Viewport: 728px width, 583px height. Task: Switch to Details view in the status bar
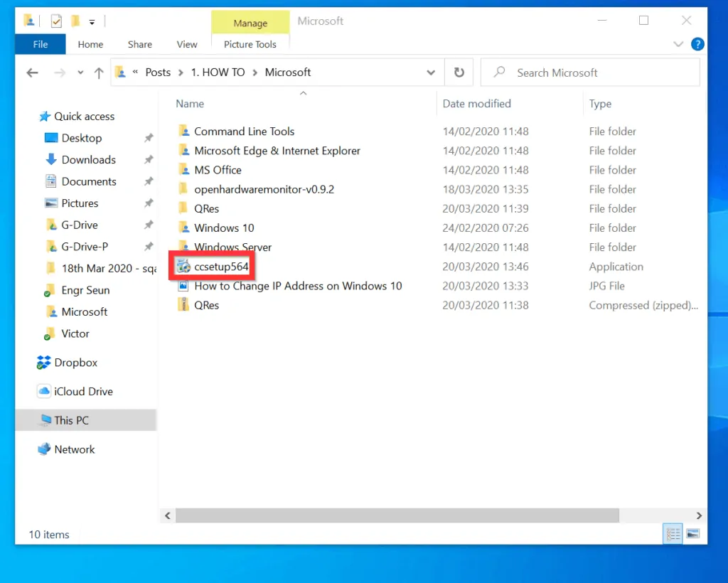click(x=673, y=533)
